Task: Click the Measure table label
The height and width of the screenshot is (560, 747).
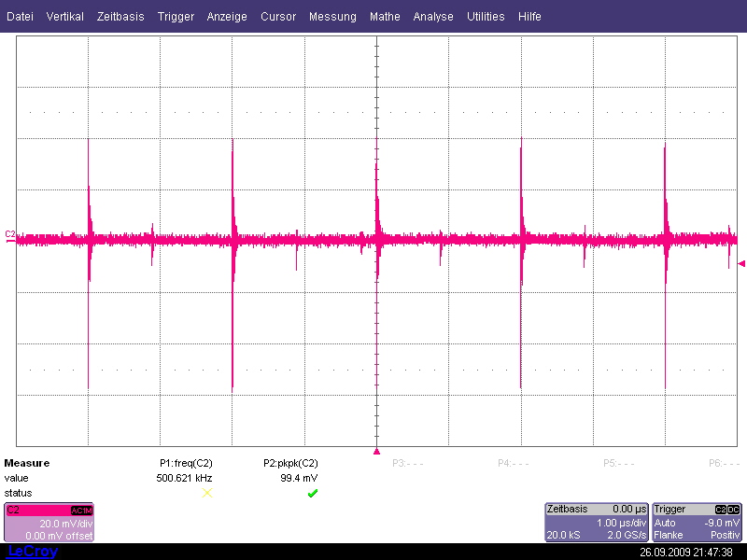Action: pos(27,463)
